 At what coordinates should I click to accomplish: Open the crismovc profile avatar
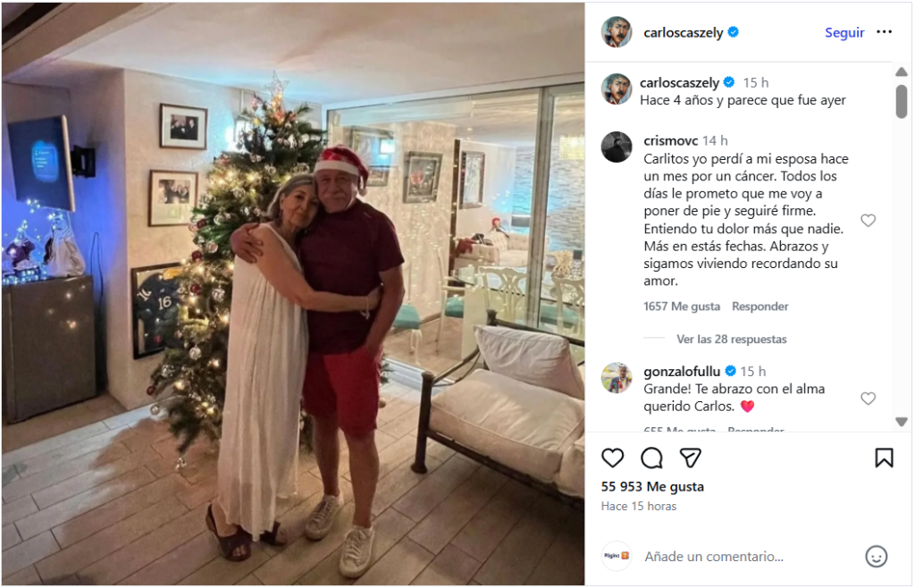(x=617, y=147)
